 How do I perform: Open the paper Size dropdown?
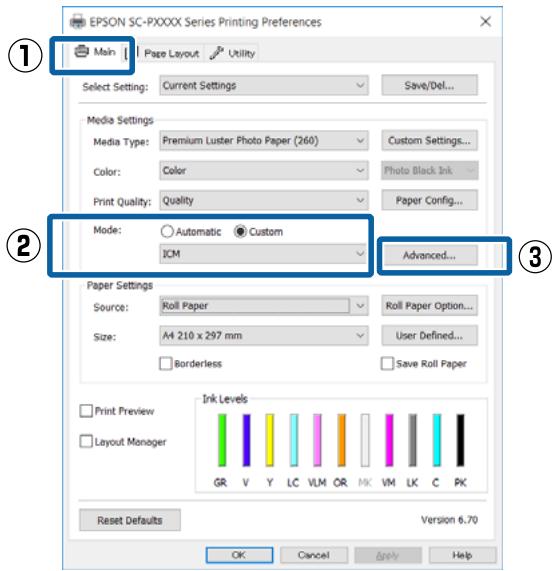264,335
